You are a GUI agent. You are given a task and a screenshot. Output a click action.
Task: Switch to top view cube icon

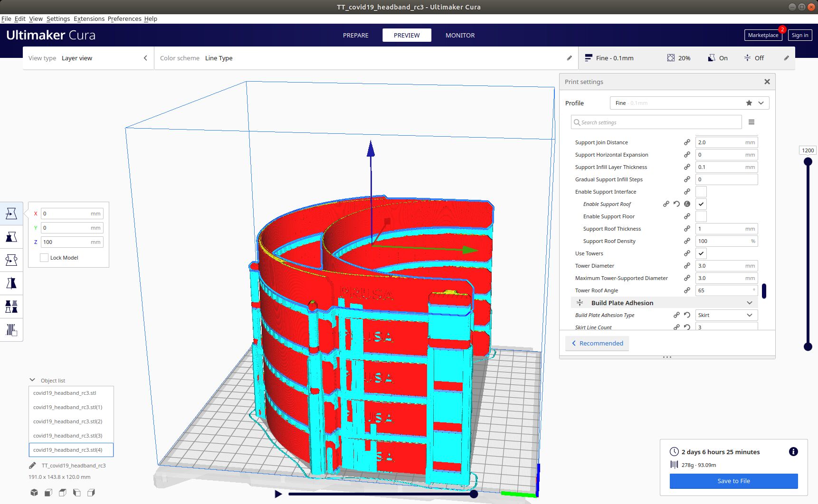63,493
